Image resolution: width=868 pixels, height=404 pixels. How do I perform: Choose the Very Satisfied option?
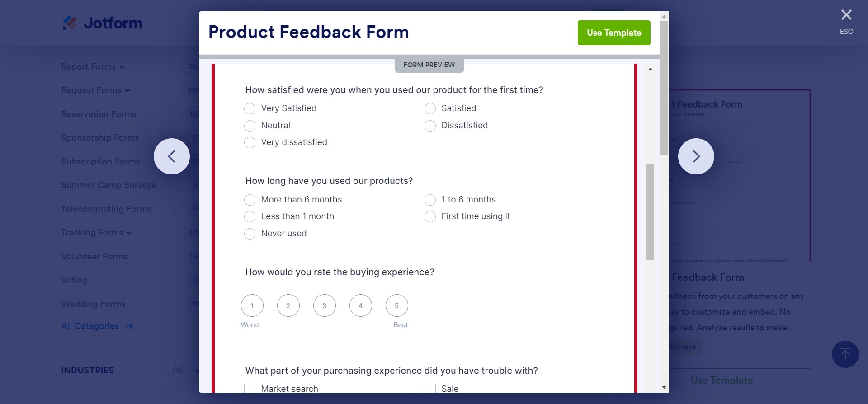click(250, 108)
